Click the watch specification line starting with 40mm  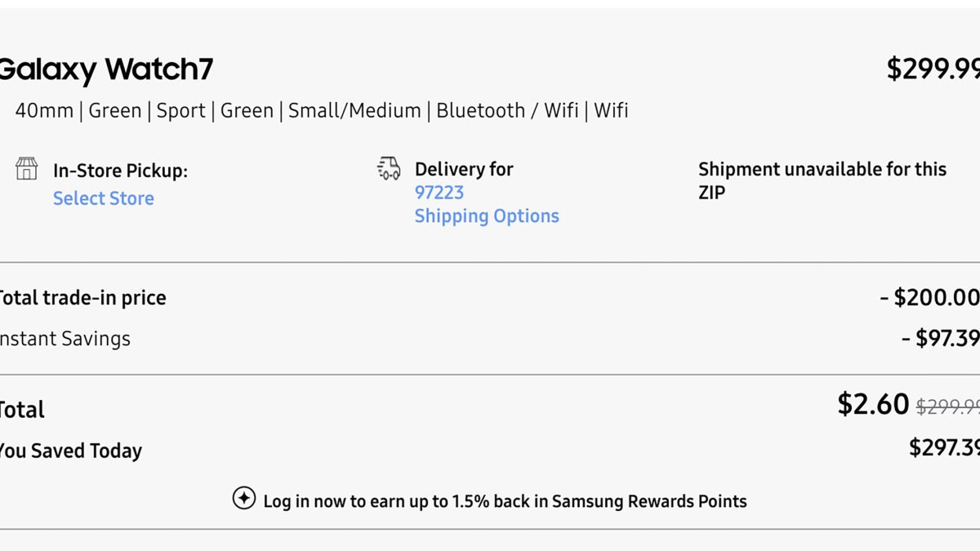322,111
